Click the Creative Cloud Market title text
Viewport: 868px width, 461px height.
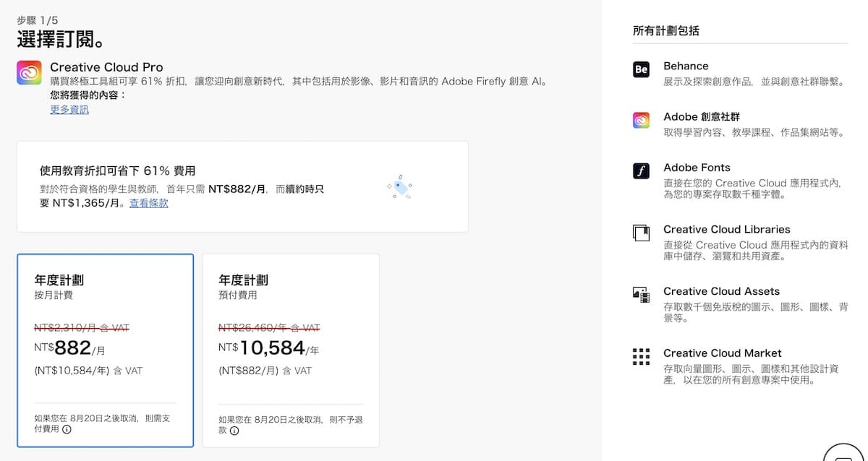[x=723, y=353]
